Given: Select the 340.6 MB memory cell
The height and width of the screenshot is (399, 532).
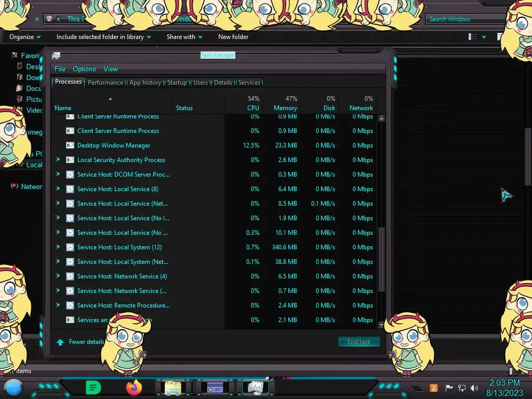Looking at the screenshot, I should point(284,247).
